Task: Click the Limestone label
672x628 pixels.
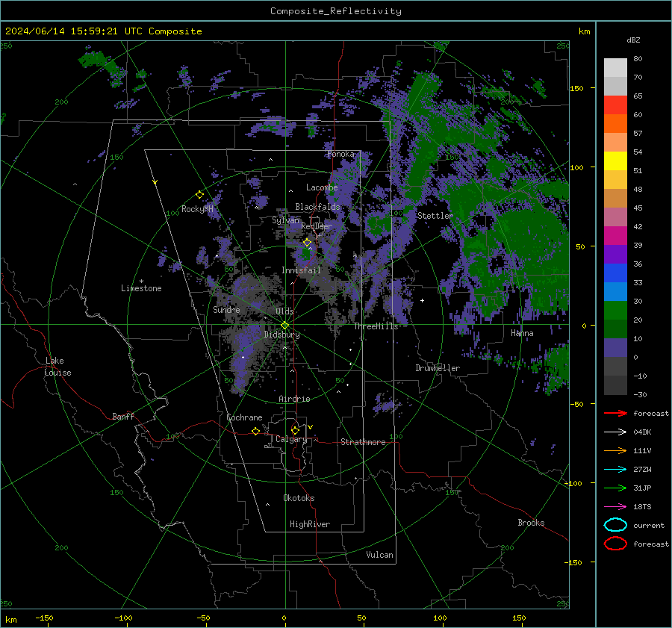Action: tap(141, 288)
